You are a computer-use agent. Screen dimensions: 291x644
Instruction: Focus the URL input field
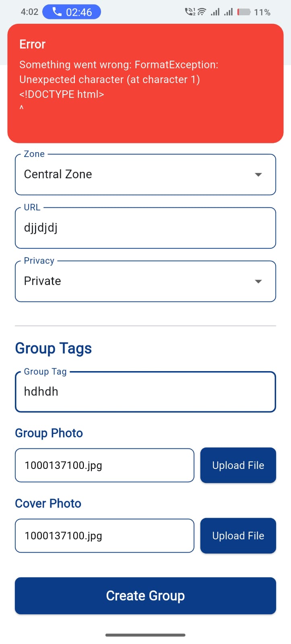coord(145,228)
